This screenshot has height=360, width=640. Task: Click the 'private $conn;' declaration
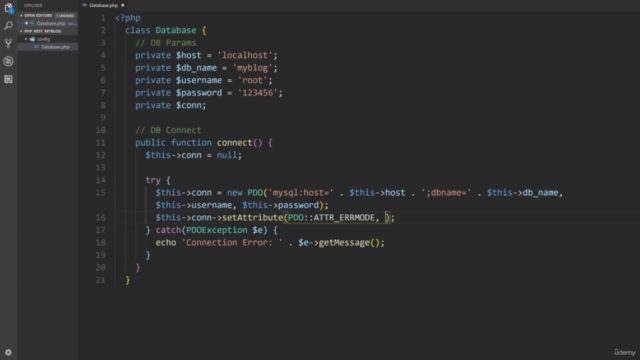tap(171, 105)
